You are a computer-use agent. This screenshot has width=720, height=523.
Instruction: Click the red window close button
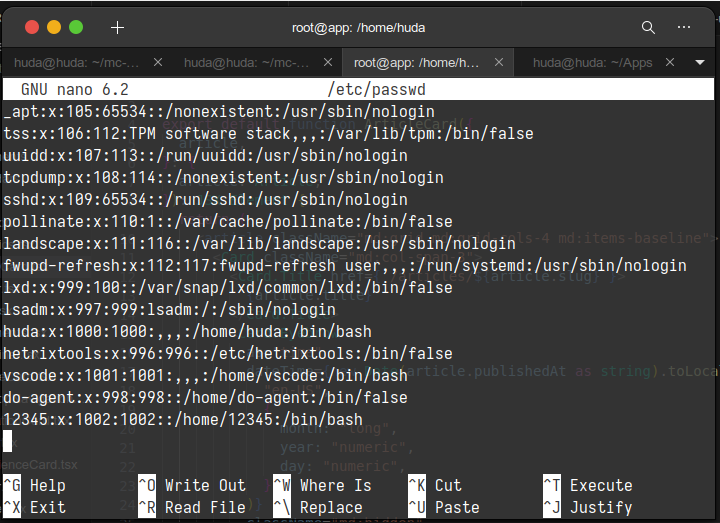[x=31, y=27]
